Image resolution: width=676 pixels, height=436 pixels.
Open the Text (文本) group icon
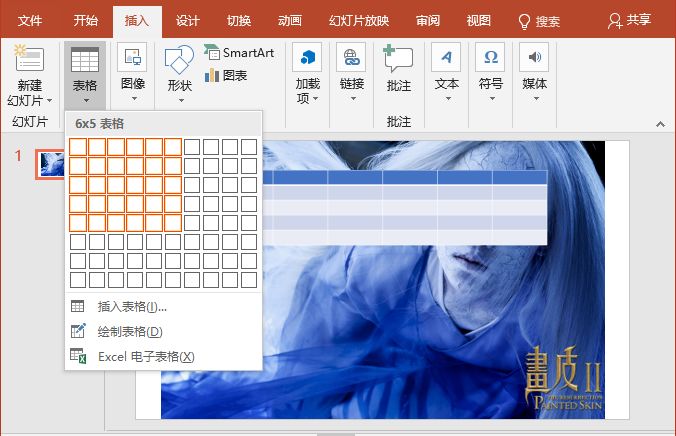point(446,57)
